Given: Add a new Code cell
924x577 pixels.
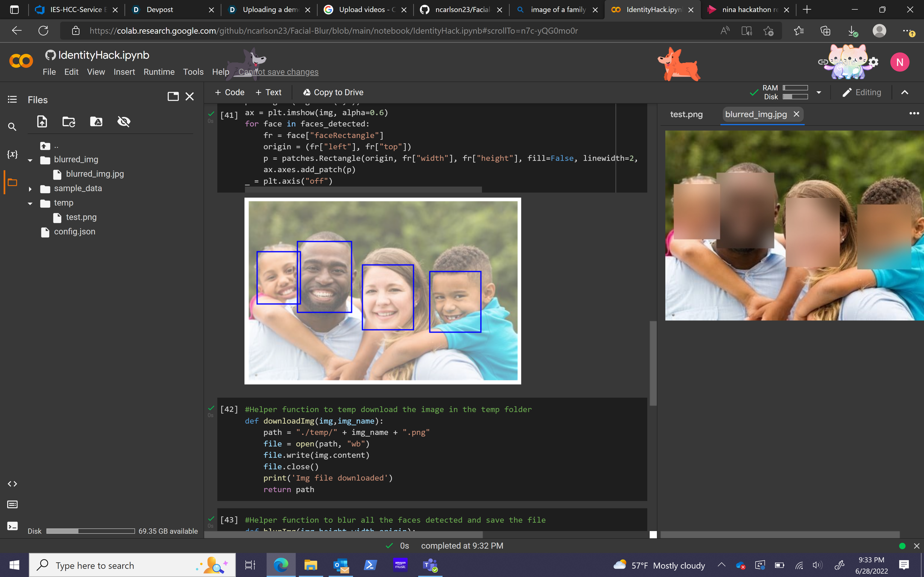Looking at the screenshot, I should click(x=230, y=92).
